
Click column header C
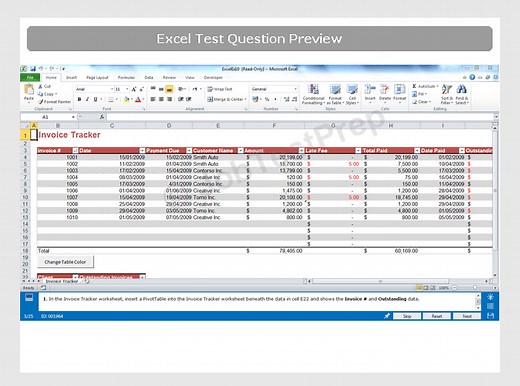112,125
